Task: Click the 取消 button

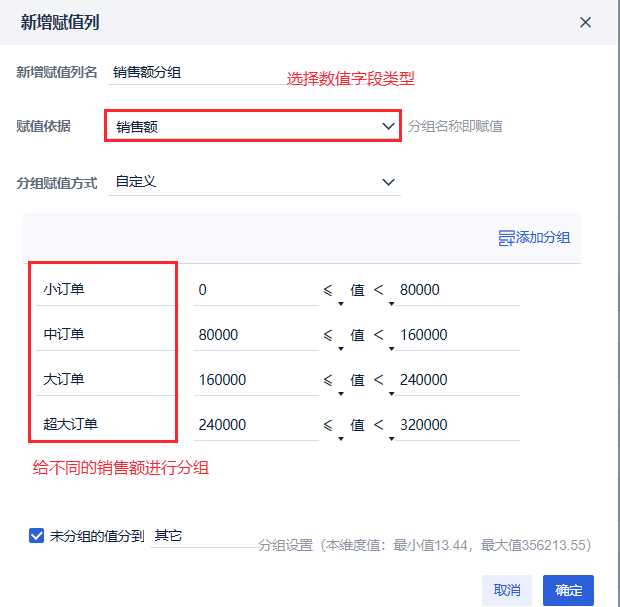Action: [507, 590]
